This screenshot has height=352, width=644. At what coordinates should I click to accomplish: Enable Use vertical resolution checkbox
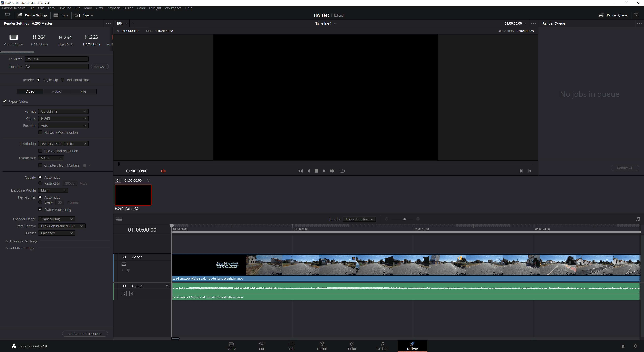pos(40,151)
